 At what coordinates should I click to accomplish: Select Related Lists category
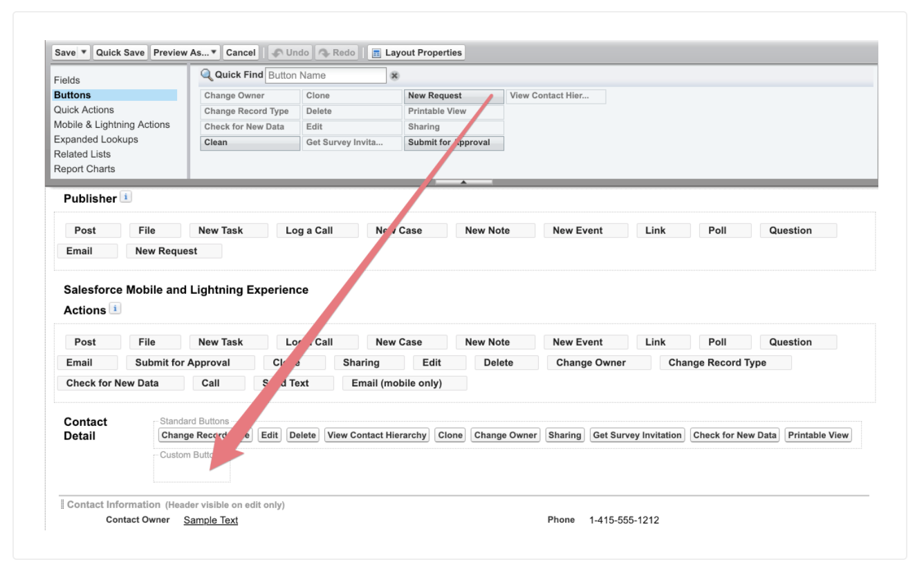(x=82, y=154)
